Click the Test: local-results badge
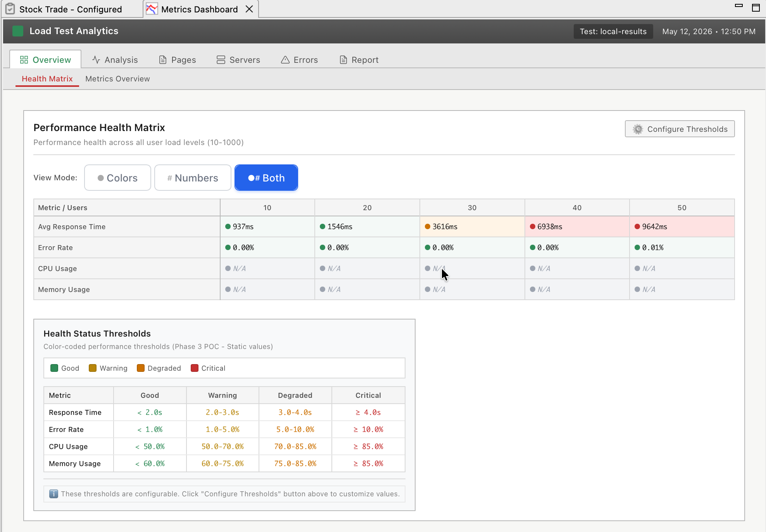This screenshot has width=766, height=532. pos(613,31)
